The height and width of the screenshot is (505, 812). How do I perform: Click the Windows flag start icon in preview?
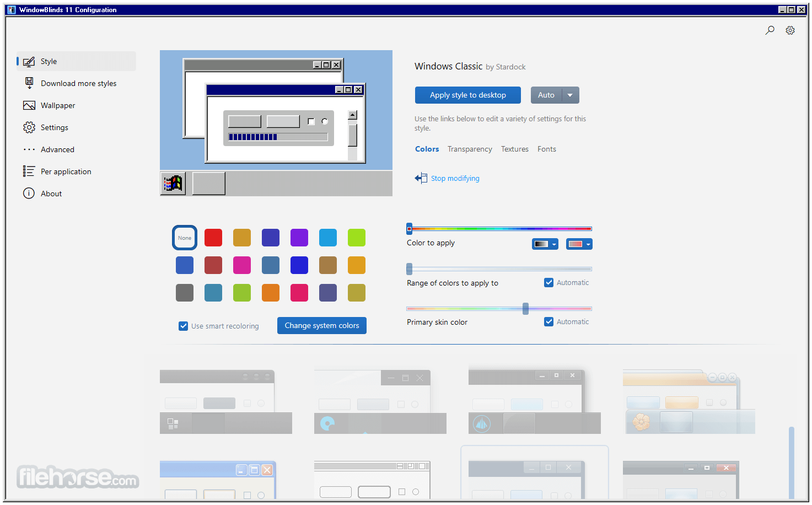point(173,184)
